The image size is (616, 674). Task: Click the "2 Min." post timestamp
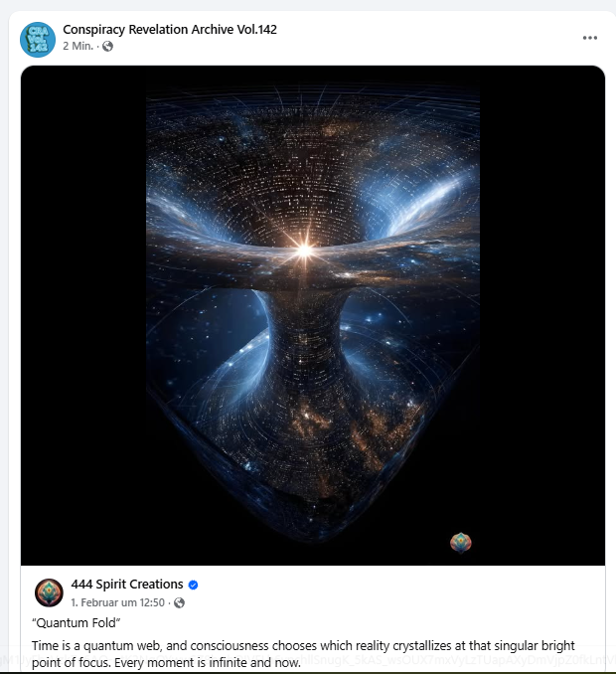pyautogui.click(x=77, y=46)
